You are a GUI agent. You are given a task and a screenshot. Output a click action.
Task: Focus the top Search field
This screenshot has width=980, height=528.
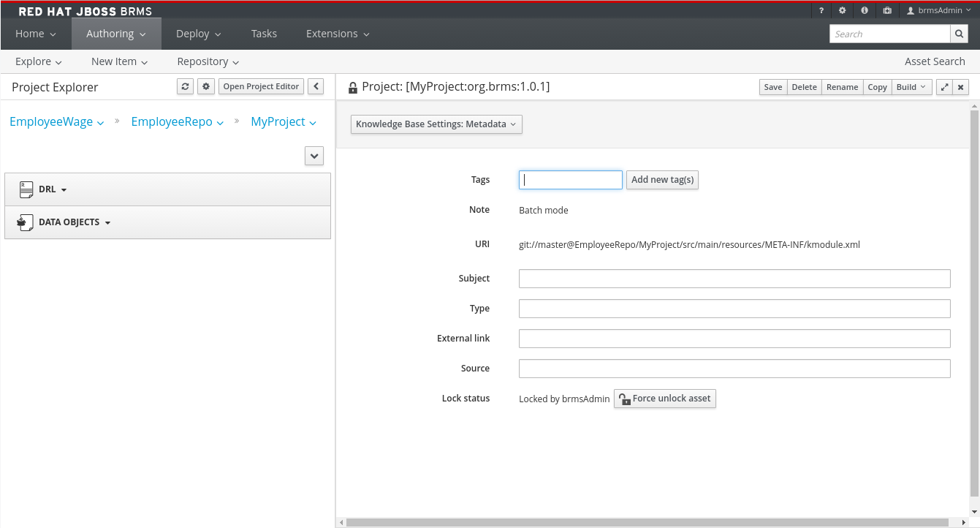point(889,34)
